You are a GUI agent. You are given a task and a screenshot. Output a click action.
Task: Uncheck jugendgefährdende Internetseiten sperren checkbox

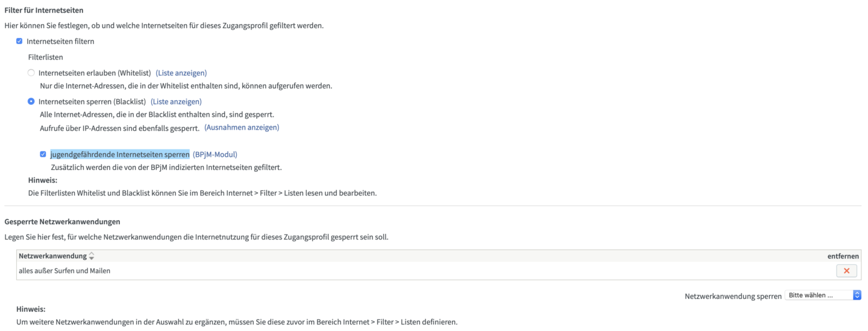[x=43, y=154]
